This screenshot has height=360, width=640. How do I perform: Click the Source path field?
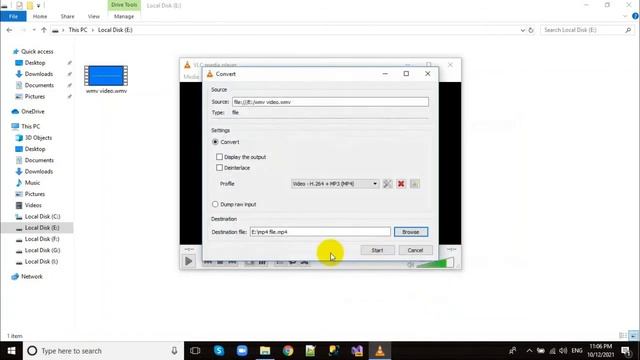pyautogui.click(x=330, y=102)
